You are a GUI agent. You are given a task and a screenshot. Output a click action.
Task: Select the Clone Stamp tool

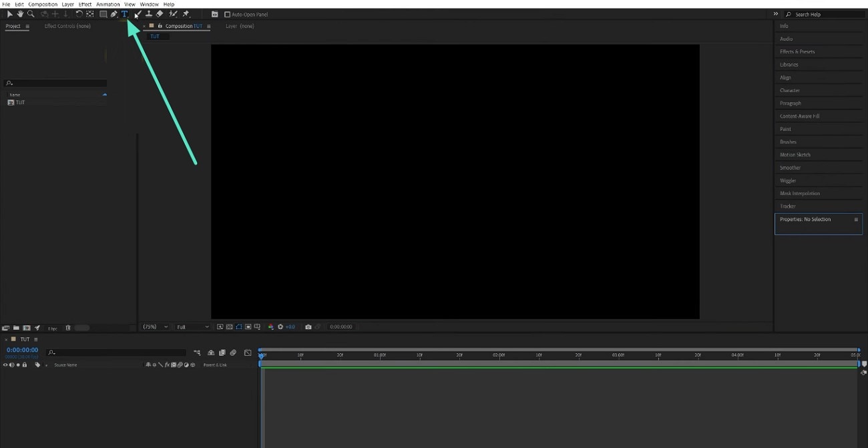click(149, 14)
